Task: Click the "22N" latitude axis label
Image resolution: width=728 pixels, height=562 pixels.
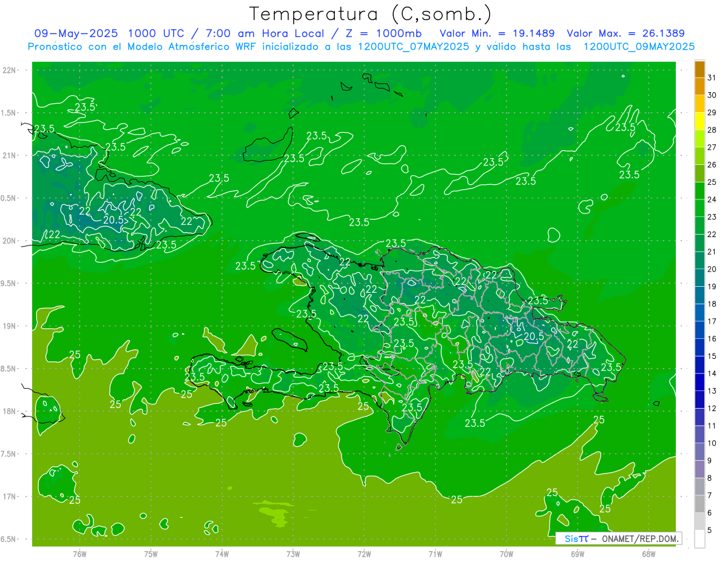Action: click(x=9, y=70)
